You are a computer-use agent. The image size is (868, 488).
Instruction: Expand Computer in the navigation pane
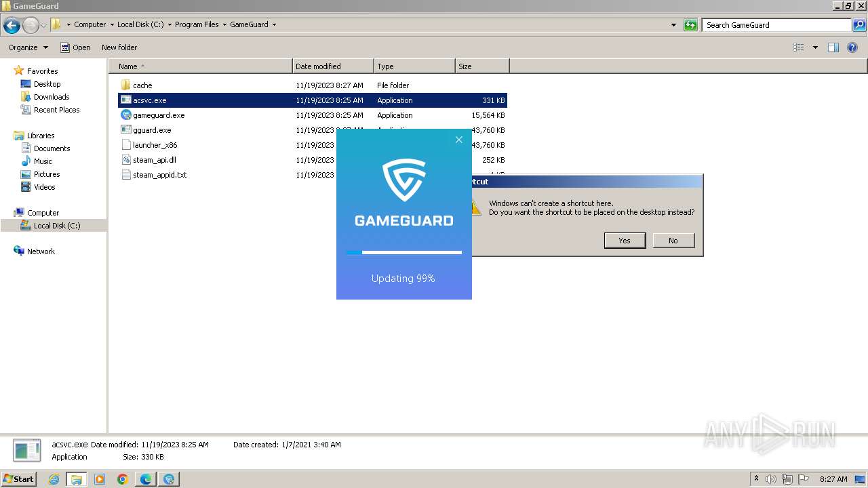43,213
